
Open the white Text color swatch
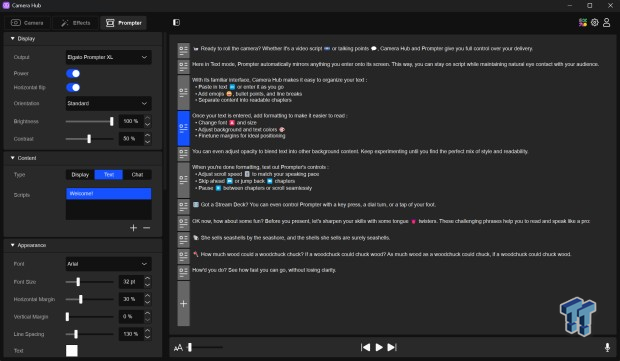[x=72, y=351]
